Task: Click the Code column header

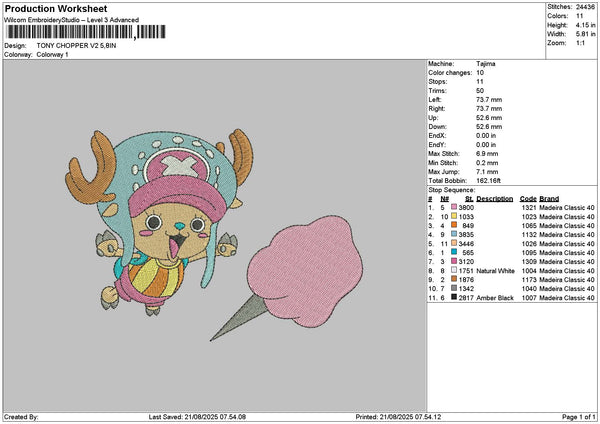Action: pyautogui.click(x=528, y=198)
